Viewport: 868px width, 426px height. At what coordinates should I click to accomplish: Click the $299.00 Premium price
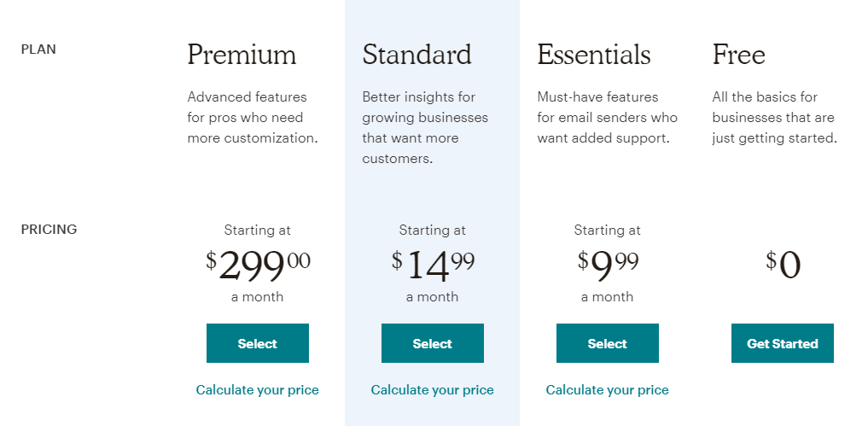click(x=258, y=265)
